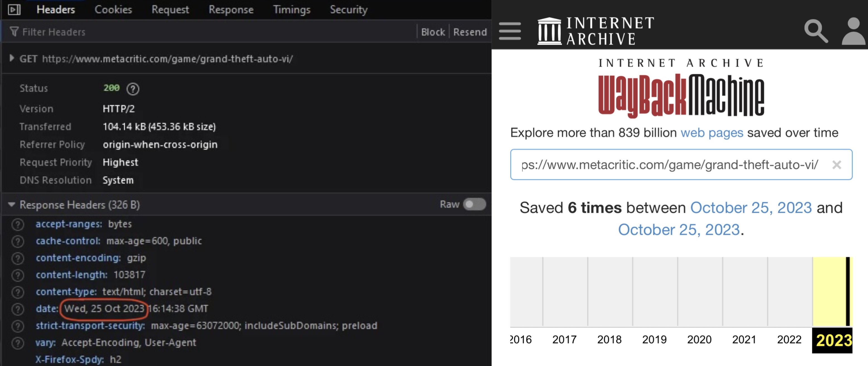Click the Filter Headers input field

click(x=202, y=32)
